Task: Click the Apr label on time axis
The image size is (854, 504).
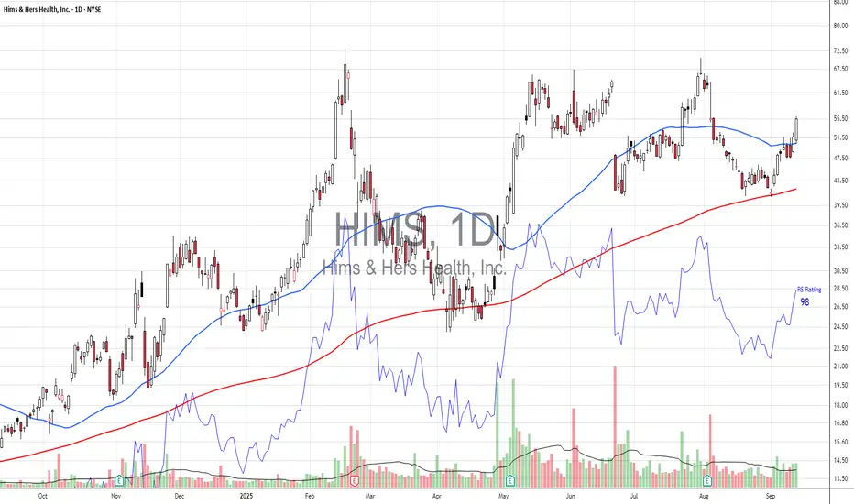Action: tap(436, 496)
